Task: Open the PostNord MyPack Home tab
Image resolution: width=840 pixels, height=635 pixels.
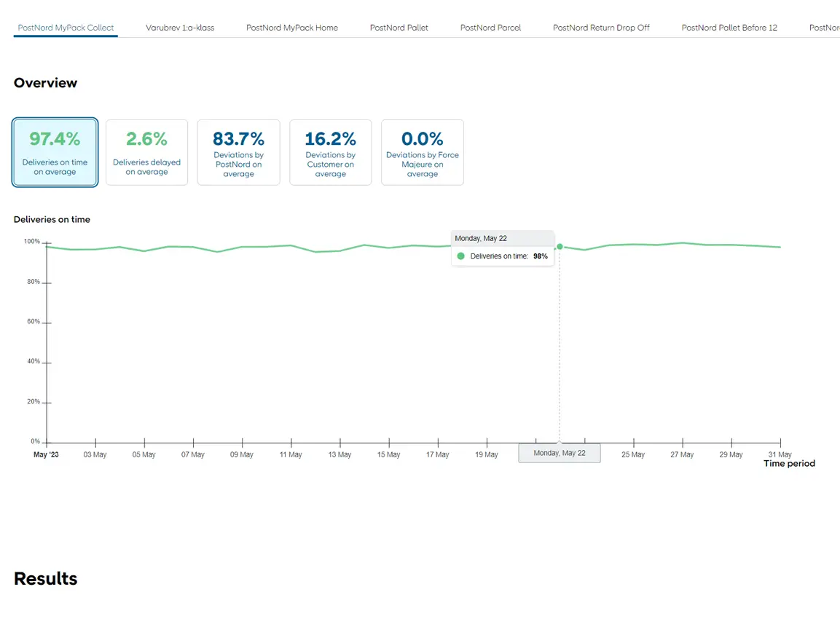Action: click(292, 28)
